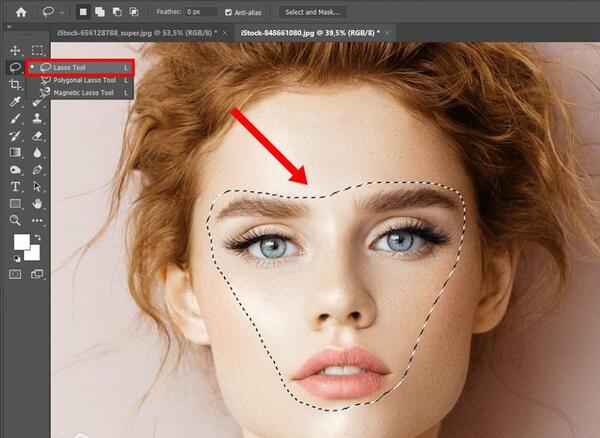The width and height of the screenshot is (600, 438).
Task: Choose Add to selection mode
Action: [100, 12]
